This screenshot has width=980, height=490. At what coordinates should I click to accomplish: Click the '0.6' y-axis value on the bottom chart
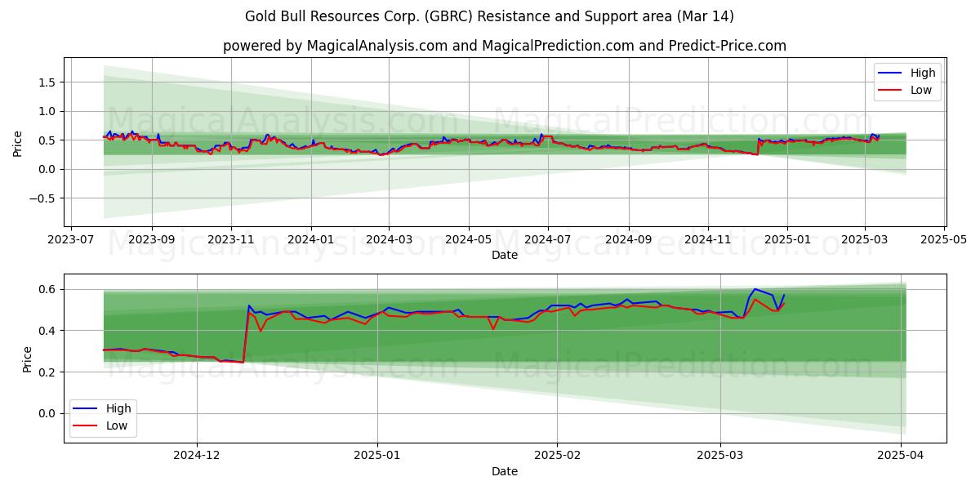click(48, 289)
